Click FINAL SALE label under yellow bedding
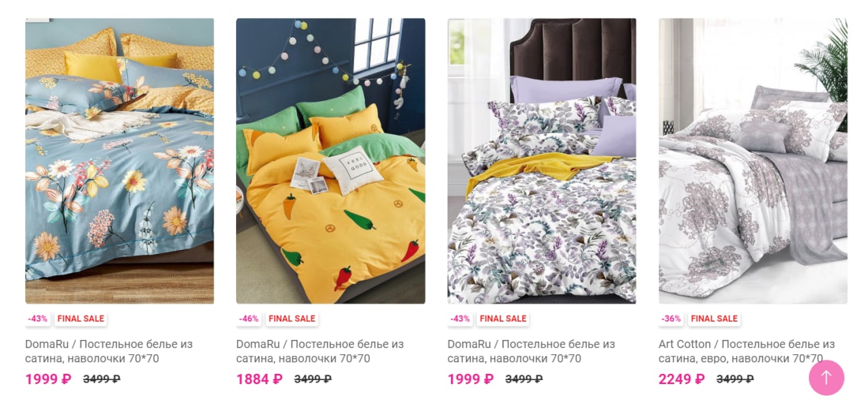The width and height of the screenshot is (868, 403). coord(292,318)
